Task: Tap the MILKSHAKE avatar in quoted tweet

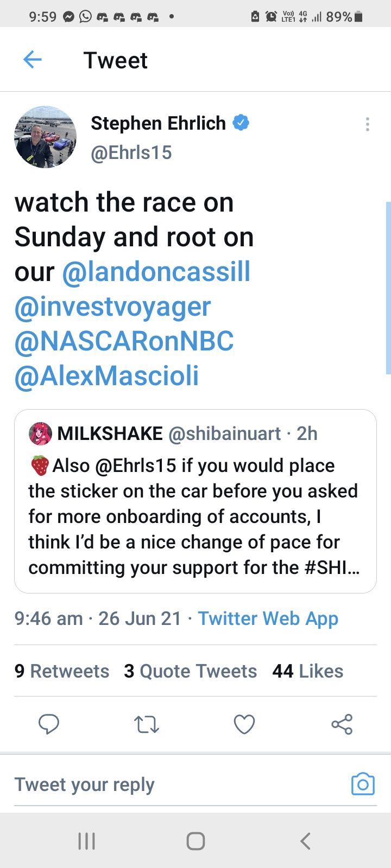Action: 41,433
